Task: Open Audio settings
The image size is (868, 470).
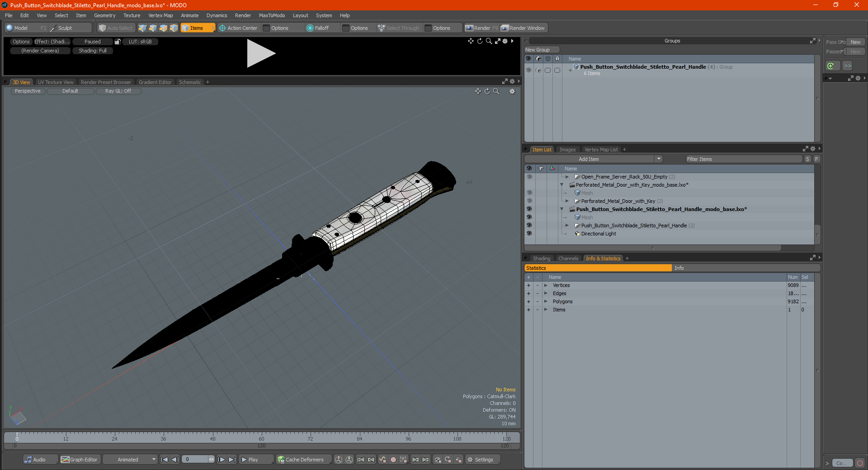Action: (40, 460)
